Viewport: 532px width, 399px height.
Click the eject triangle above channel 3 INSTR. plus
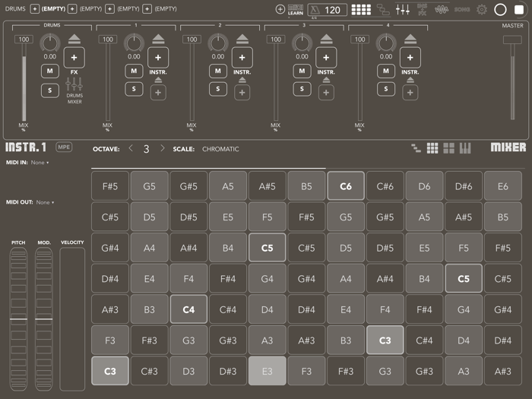tap(326, 39)
